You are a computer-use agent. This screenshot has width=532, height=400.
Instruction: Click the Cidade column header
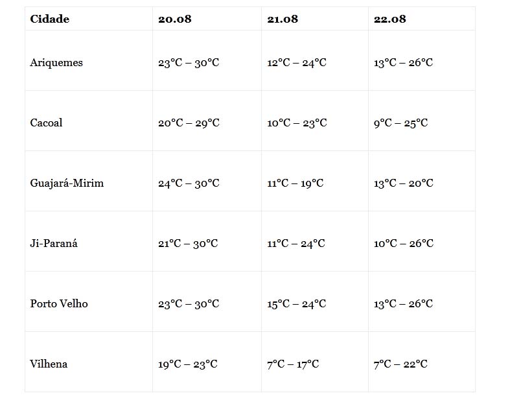coord(50,19)
